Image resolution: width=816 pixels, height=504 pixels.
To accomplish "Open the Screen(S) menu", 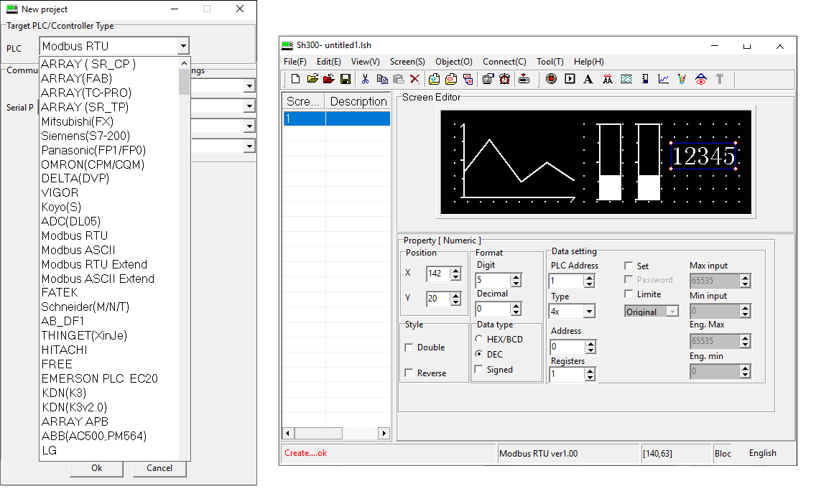I will tap(407, 61).
